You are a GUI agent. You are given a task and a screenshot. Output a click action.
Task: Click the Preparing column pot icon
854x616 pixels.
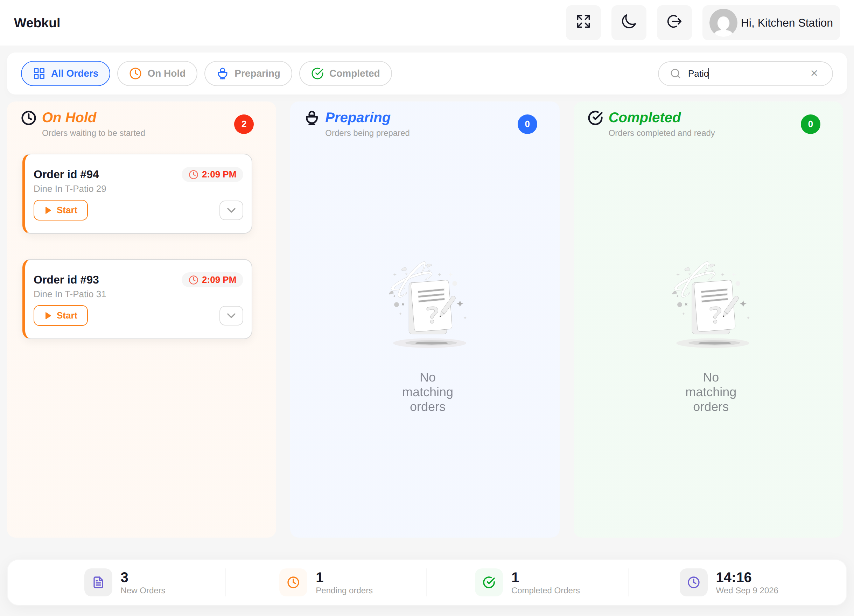312,118
